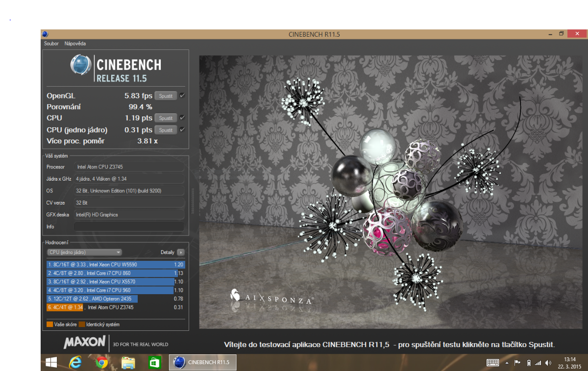The height and width of the screenshot is (371, 588).
Task: Toggle the CPU test checkbox
Action: point(182,118)
